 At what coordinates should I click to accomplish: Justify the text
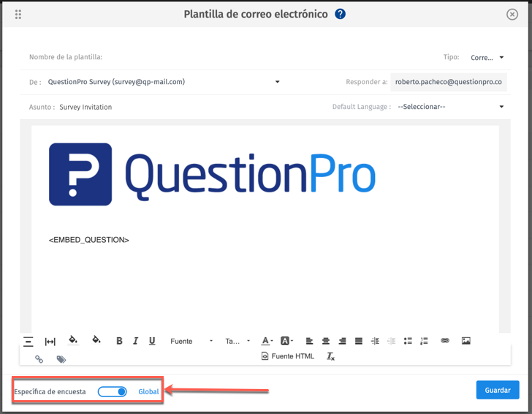pyautogui.click(x=359, y=341)
